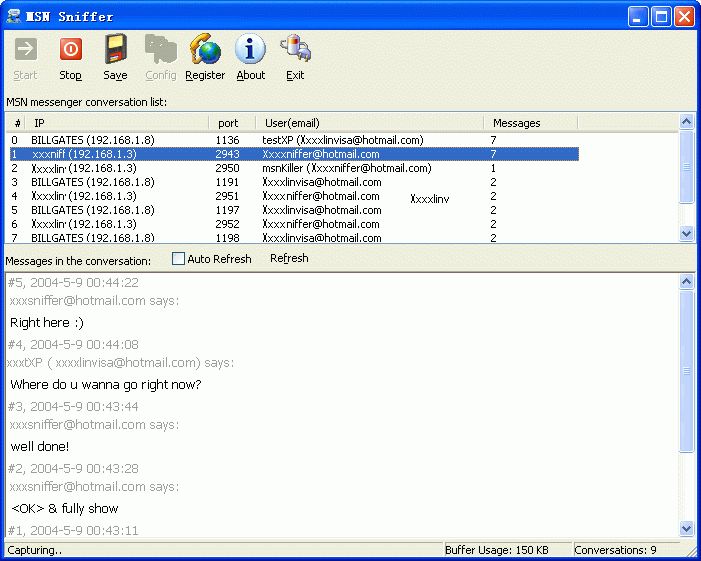
Task: Maximize the MSN Sniffer window
Action: point(661,17)
